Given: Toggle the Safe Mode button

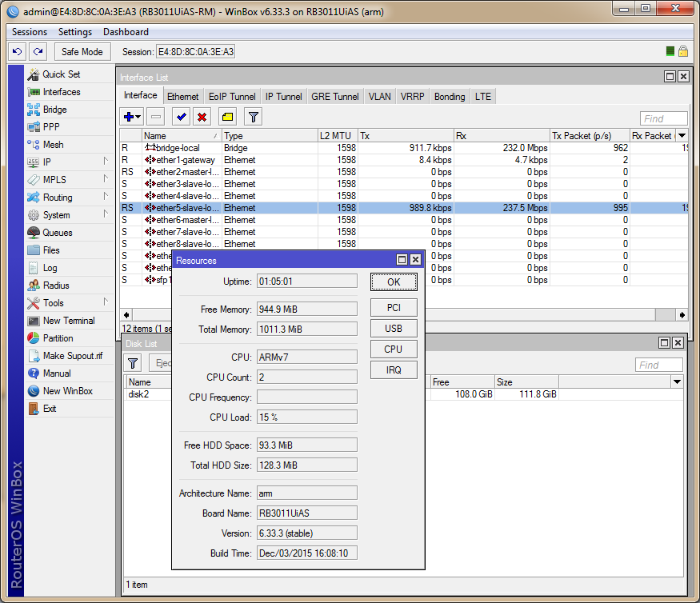Looking at the screenshot, I should tap(82, 51).
